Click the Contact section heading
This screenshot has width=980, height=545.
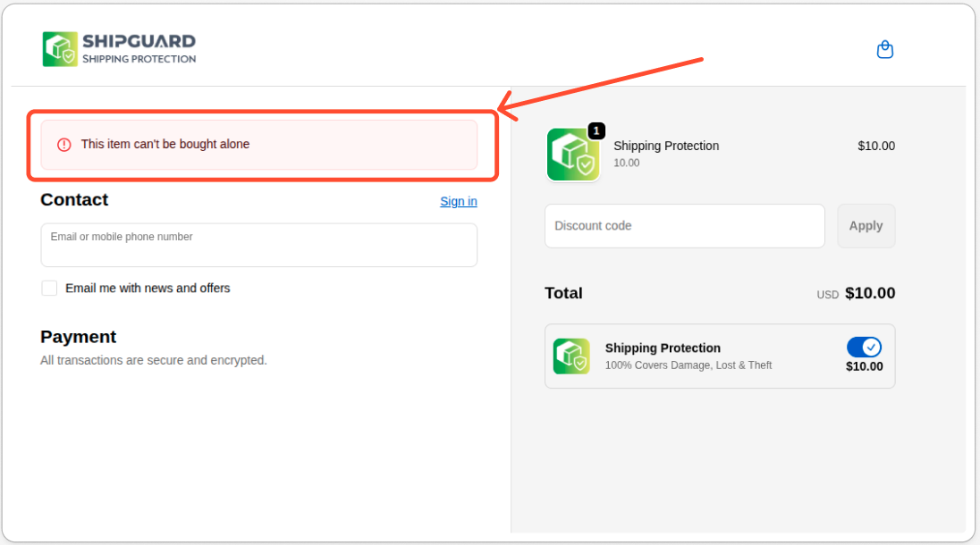coord(74,200)
